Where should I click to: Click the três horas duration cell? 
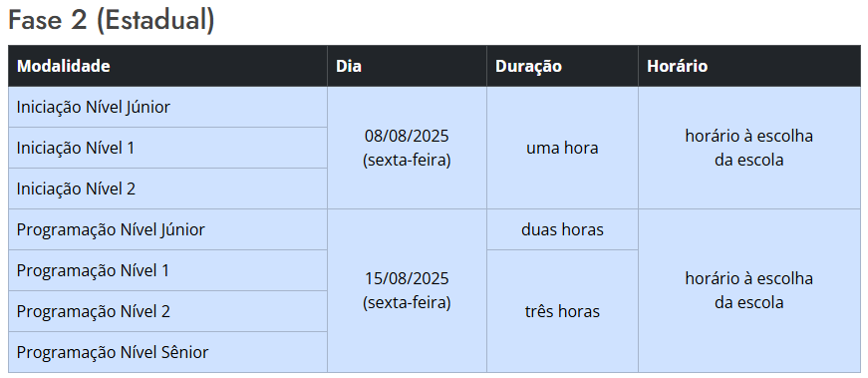[562, 311]
